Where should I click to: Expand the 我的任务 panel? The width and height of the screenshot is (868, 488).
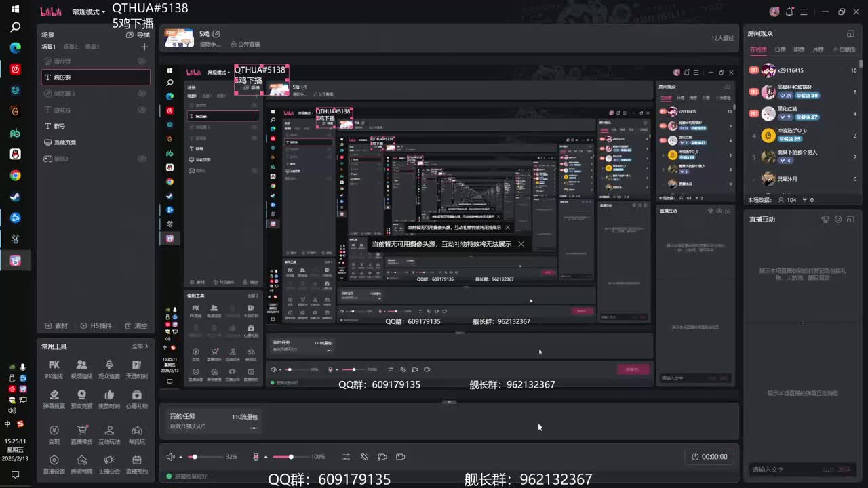[449, 402]
